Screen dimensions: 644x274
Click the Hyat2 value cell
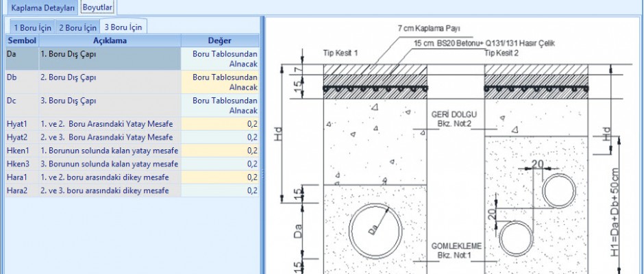[221, 137]
